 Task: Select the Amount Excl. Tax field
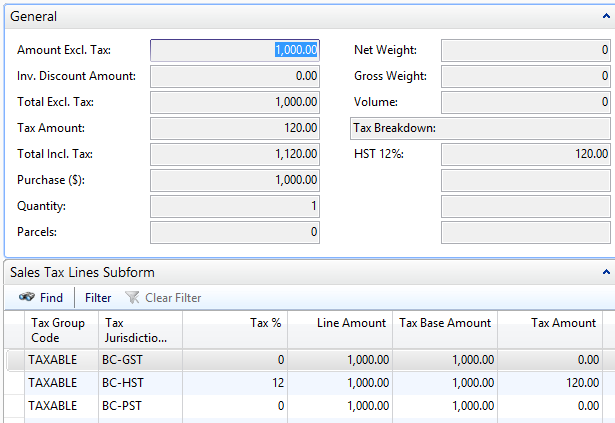[x=235, y=50]
